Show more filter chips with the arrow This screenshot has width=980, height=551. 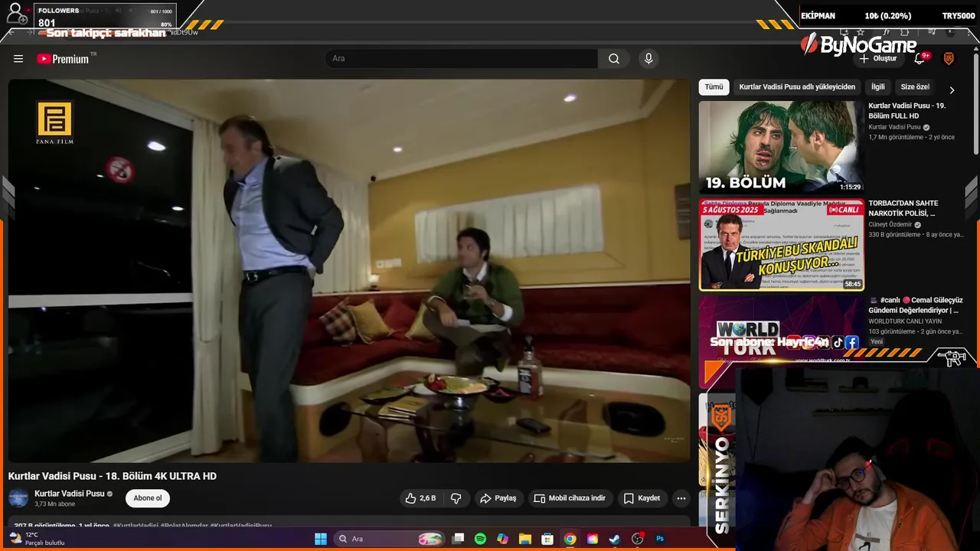[x=952, y=90]
